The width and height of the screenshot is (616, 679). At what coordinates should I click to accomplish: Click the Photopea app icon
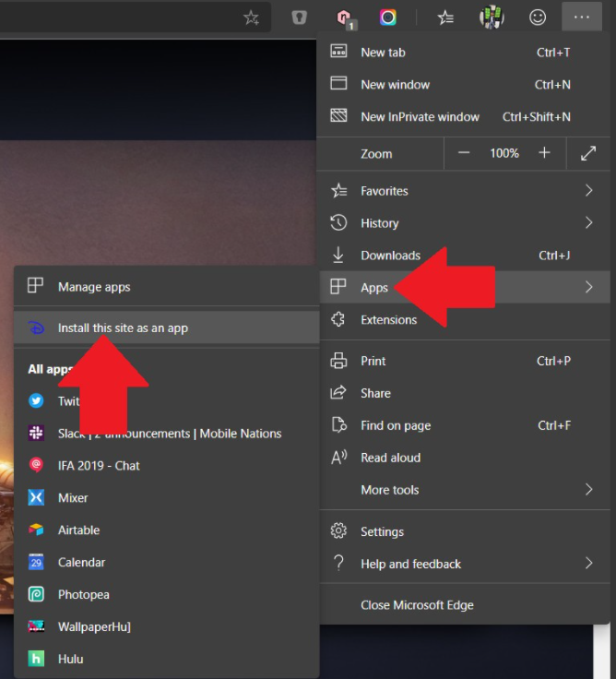36,594
